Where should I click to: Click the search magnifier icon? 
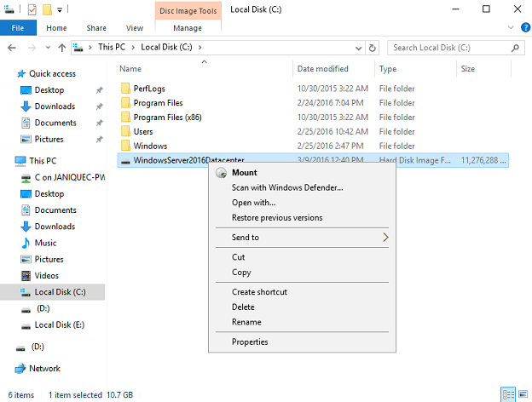[x=515, y=48]
